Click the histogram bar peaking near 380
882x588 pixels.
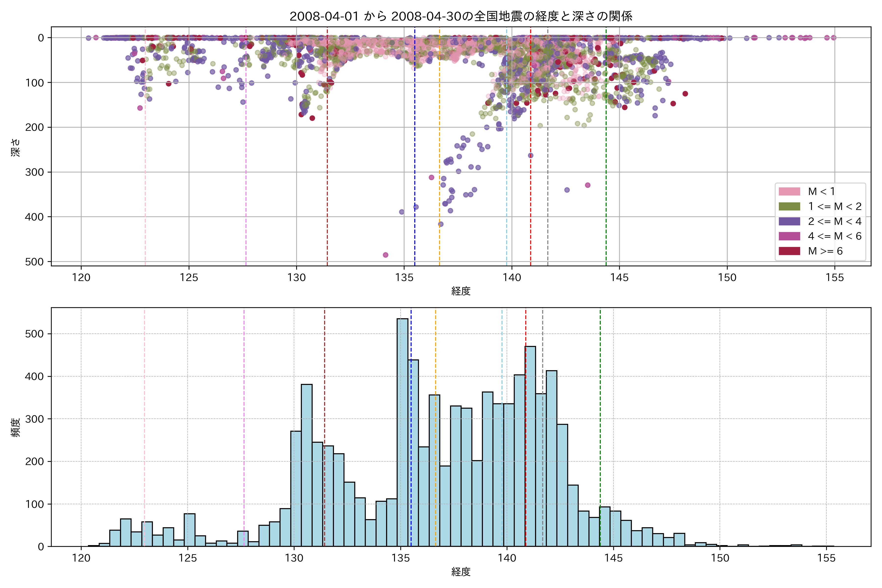pos(306,465)
